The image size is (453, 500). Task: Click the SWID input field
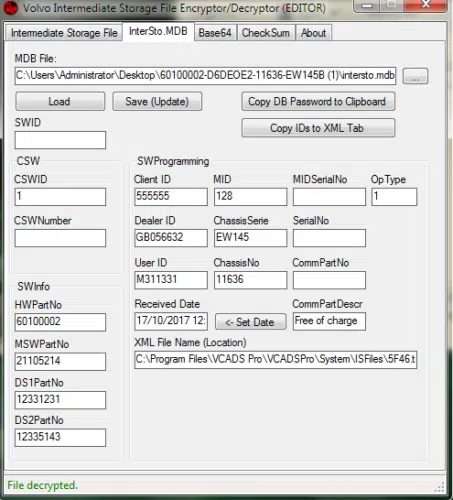coord(60,140)
